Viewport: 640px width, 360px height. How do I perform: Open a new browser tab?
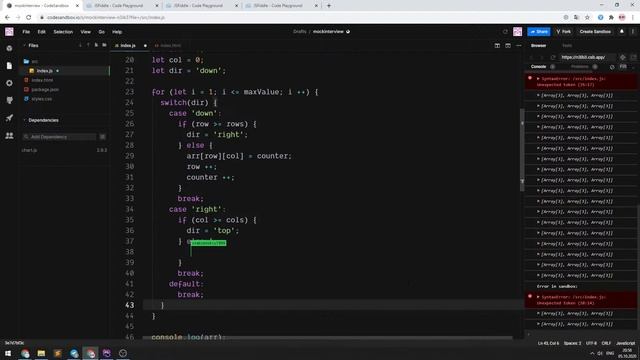coord(329,6)
